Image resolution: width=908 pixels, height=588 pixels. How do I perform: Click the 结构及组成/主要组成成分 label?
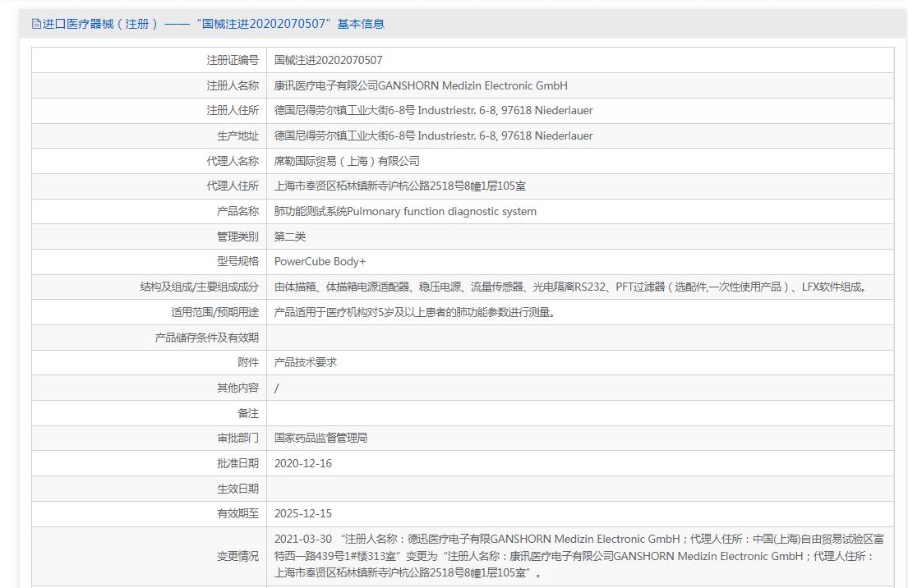[x=199, y=287]
